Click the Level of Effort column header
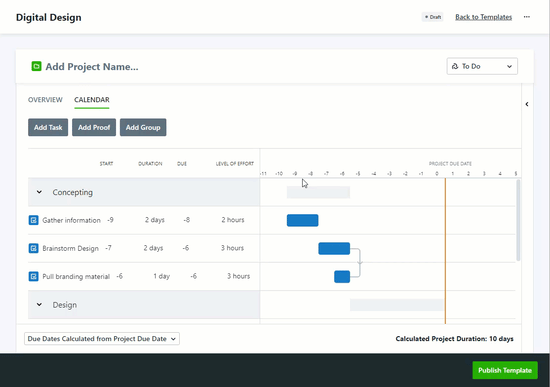The width and height of the screenshot is (550, 387). point(235,164)
